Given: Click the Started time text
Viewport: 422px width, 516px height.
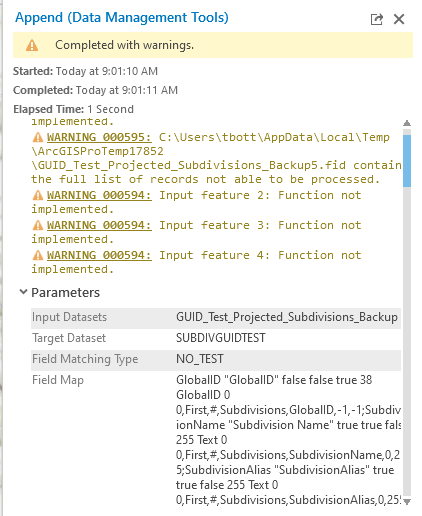Looking at the screenshot, I should coord(85,71).
